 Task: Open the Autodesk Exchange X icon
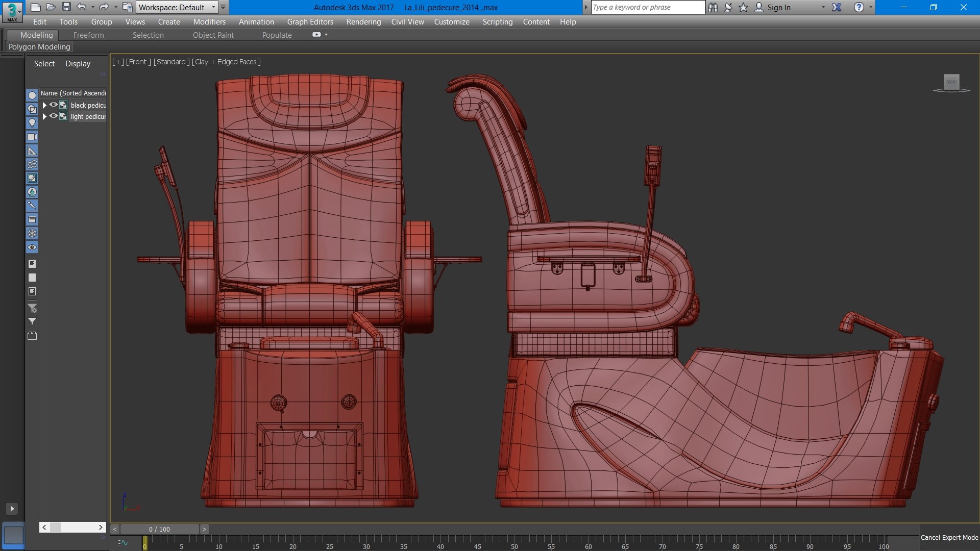[x=837, y=7]
